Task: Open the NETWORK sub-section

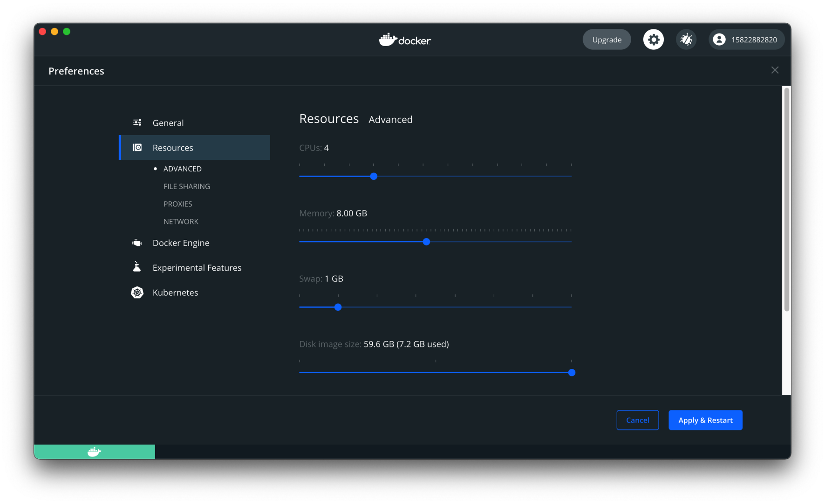Action: pos(181,222)
